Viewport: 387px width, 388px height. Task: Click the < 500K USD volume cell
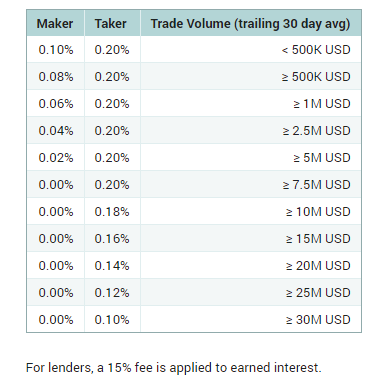click(x=251, y=50)
